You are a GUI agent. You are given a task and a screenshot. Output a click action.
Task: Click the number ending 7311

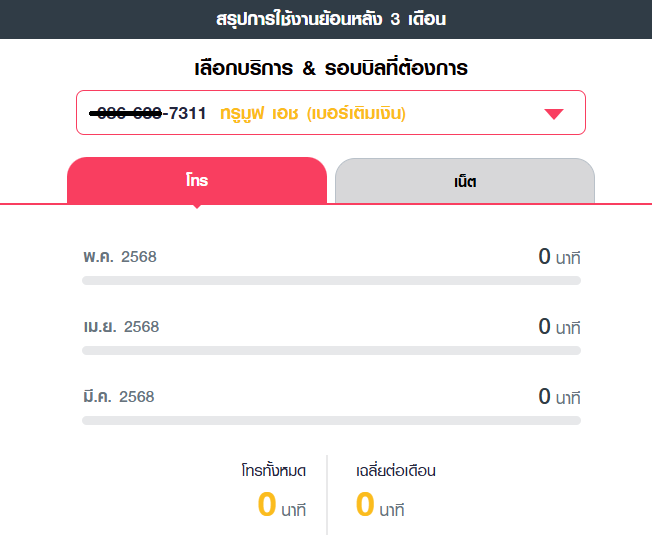coord(148,113)
